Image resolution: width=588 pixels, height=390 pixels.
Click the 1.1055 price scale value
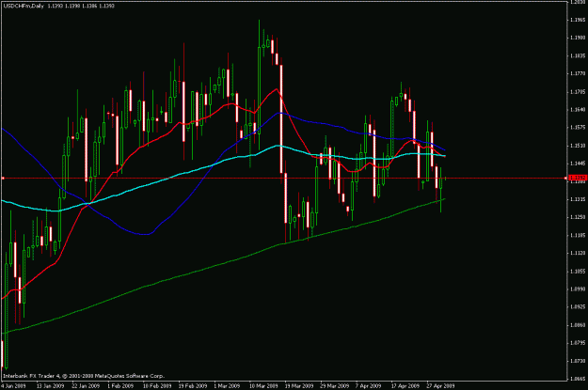point(578,271)
